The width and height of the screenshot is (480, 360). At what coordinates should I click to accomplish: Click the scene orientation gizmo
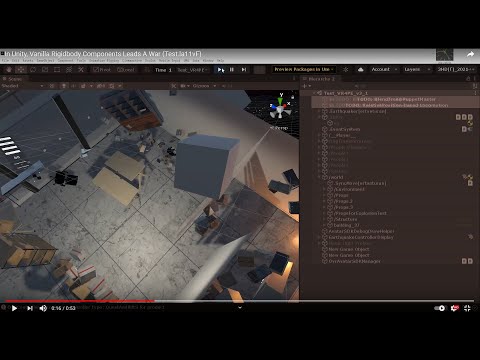280,107
